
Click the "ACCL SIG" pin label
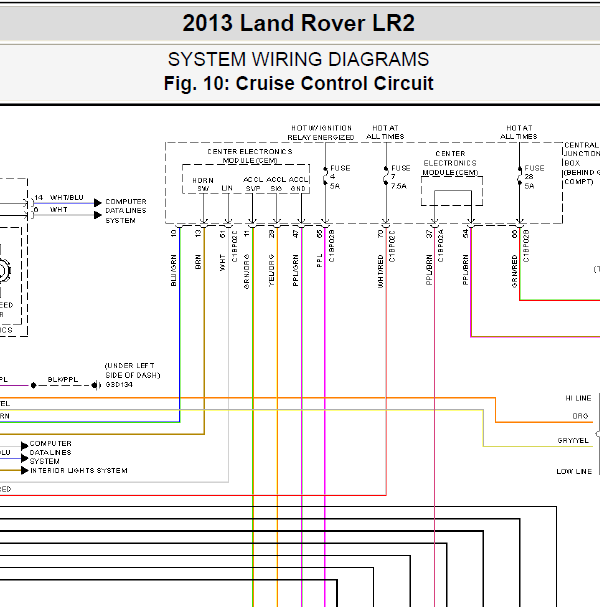pyautogui.click(x=276, y=184)
